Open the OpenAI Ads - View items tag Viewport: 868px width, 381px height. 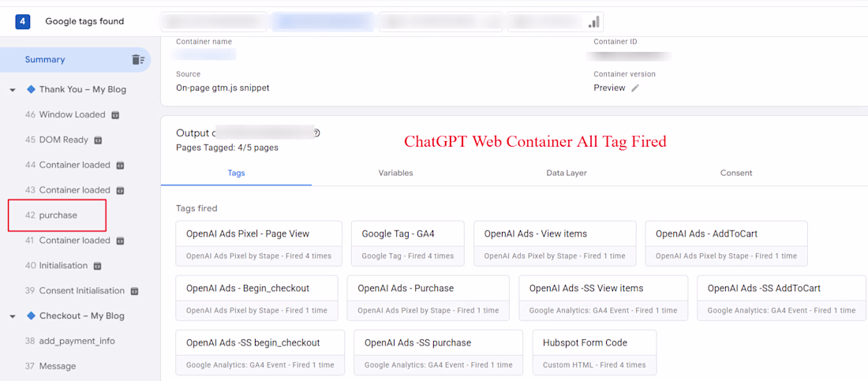point(555,244)
